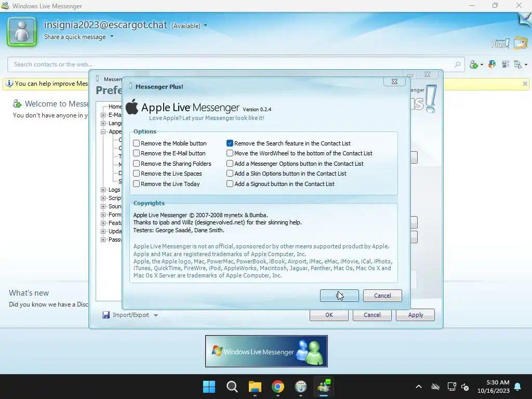
Task: Enable Remove the Mobile button
Action: (137, 143)
